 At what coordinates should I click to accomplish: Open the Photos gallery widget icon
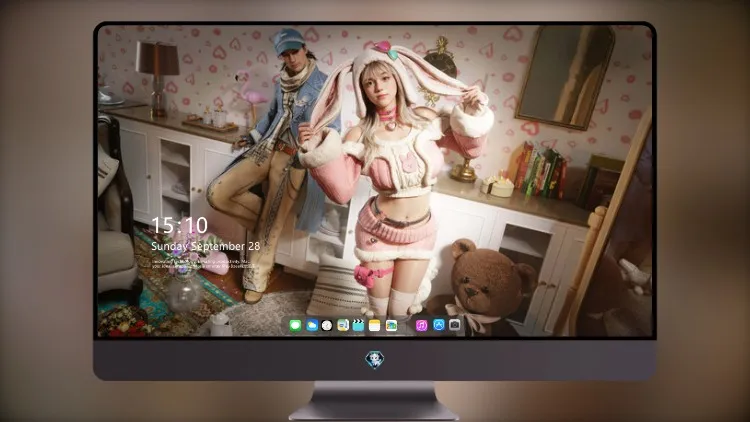click(x=391, y=326)
